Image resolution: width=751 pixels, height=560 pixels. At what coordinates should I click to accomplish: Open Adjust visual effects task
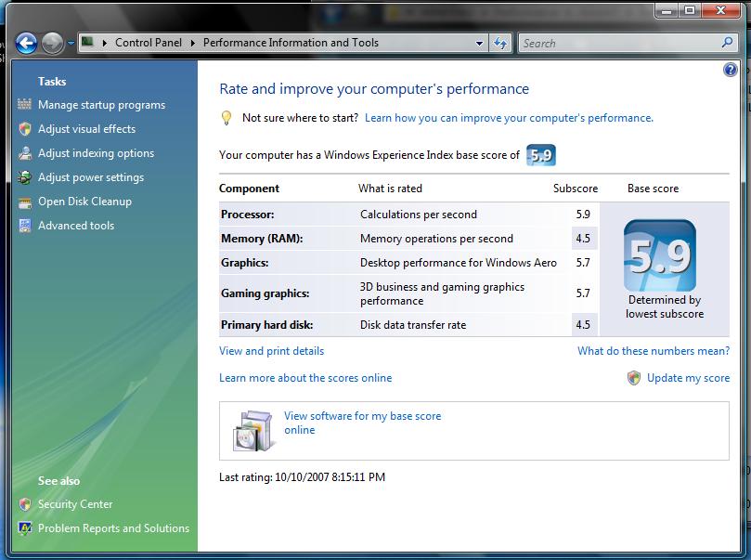point(86,129)
